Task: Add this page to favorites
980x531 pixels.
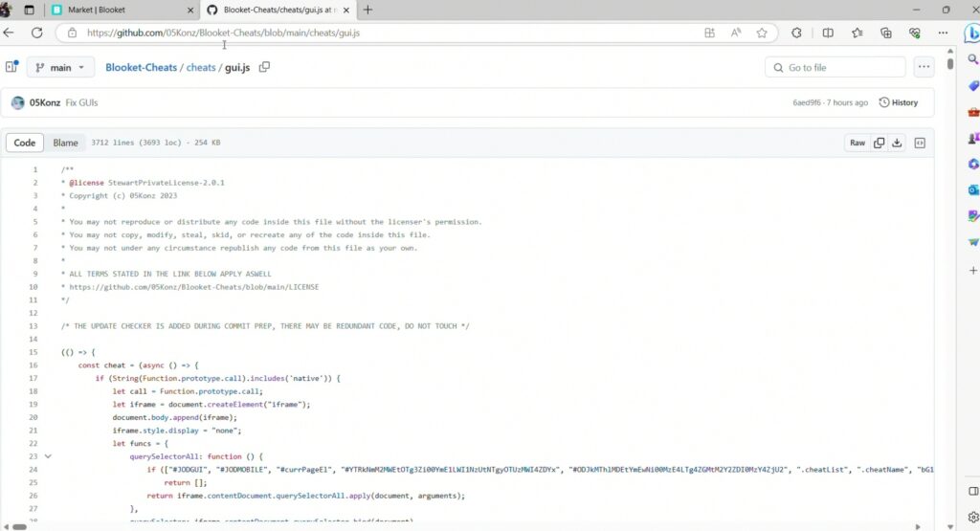Action: [761, 33]
